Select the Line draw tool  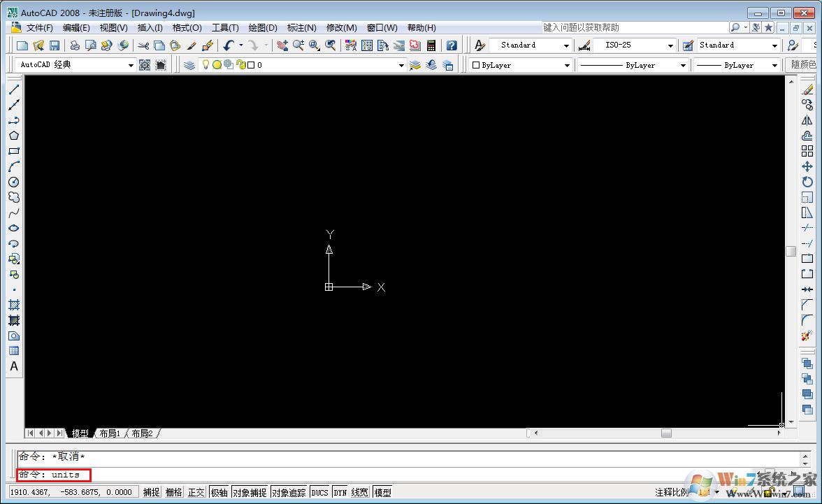(x=14, y=89)
